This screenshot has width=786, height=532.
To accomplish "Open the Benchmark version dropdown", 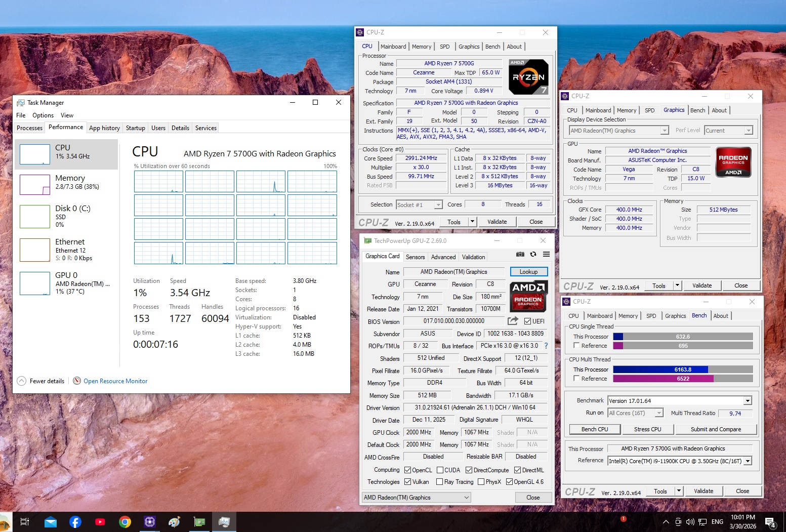I will tap(748, 401).
